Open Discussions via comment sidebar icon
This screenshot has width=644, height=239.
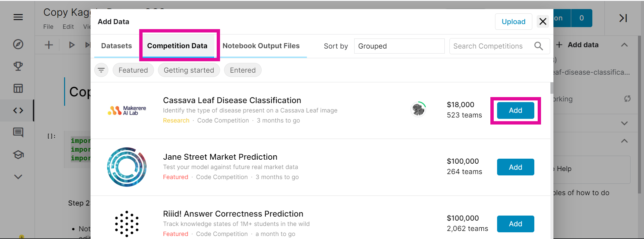pos(18,133)
